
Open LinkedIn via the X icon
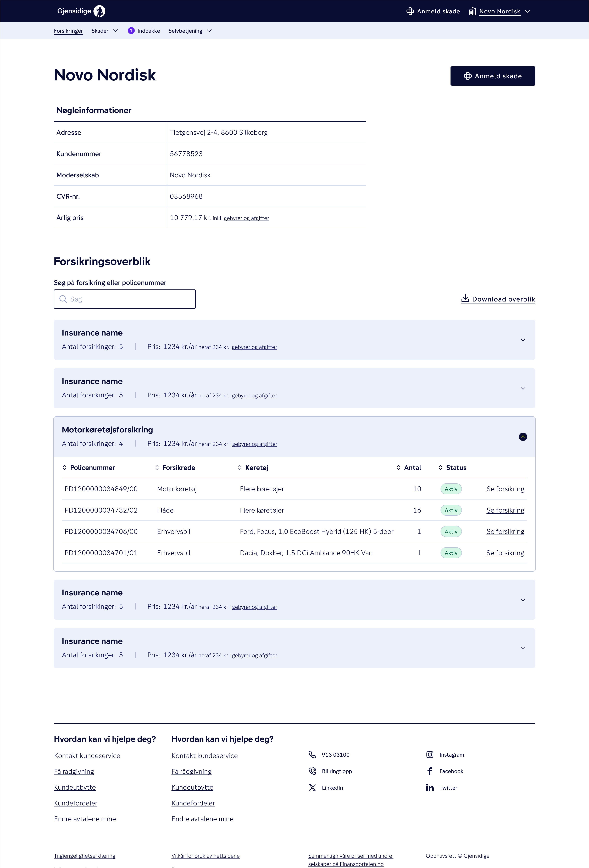click(312, 788)
